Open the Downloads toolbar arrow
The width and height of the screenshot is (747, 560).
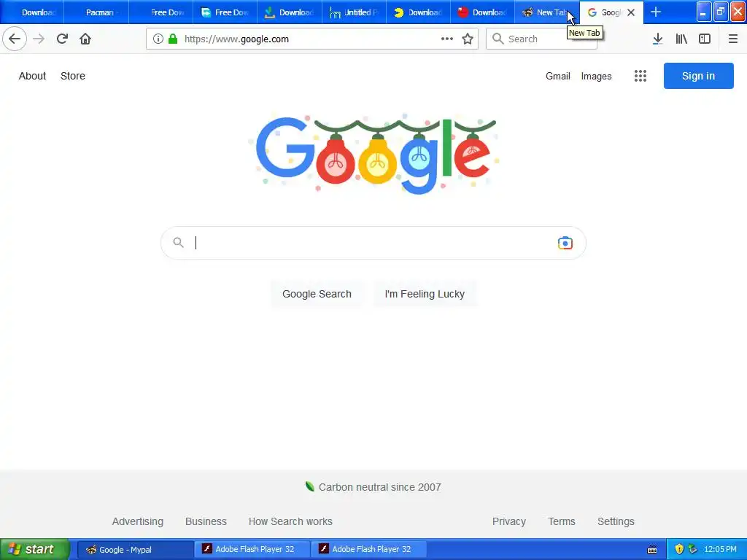pos(657,39)
